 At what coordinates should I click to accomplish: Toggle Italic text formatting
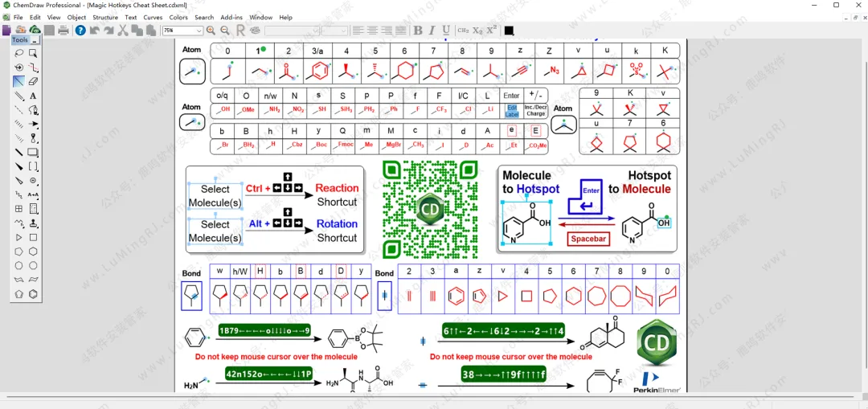pyautogui.click(x=432, y=31)
